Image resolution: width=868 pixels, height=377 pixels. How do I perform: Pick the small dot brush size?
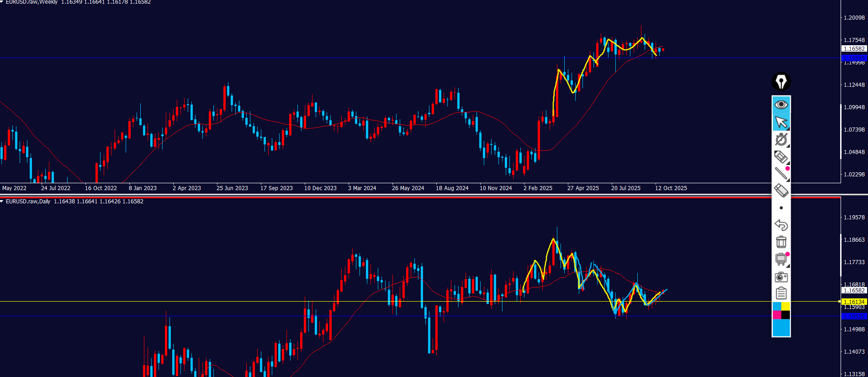coord(781,208)
